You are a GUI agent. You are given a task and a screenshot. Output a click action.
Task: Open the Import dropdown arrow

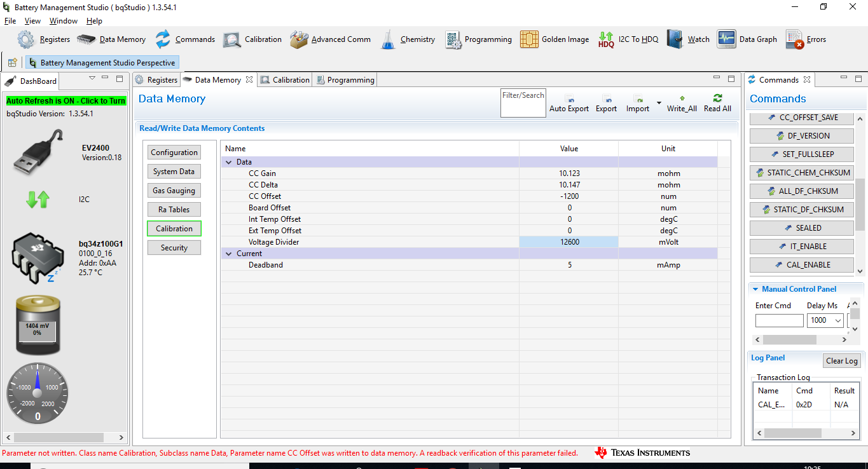(x=659, y=103)
